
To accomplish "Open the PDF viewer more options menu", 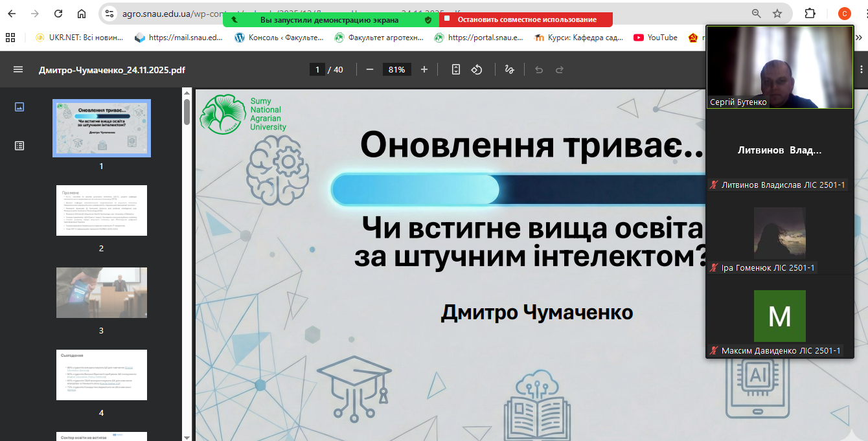I will [x=861, y=69].
